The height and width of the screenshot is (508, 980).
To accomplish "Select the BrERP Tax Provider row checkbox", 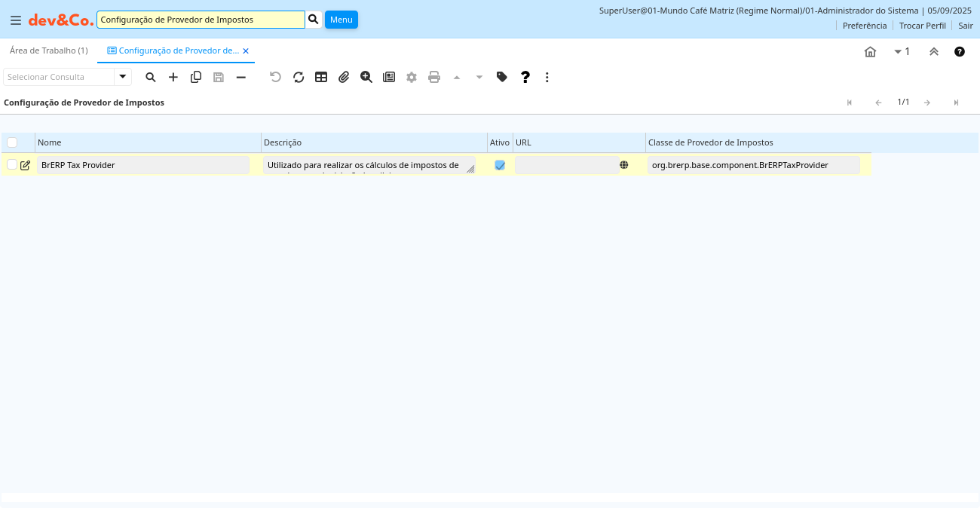I will 12,164.
